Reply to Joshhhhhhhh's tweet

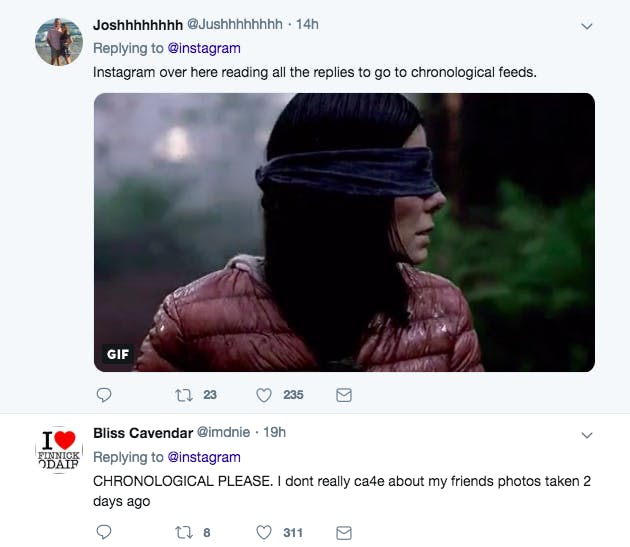tap(104, 395)
